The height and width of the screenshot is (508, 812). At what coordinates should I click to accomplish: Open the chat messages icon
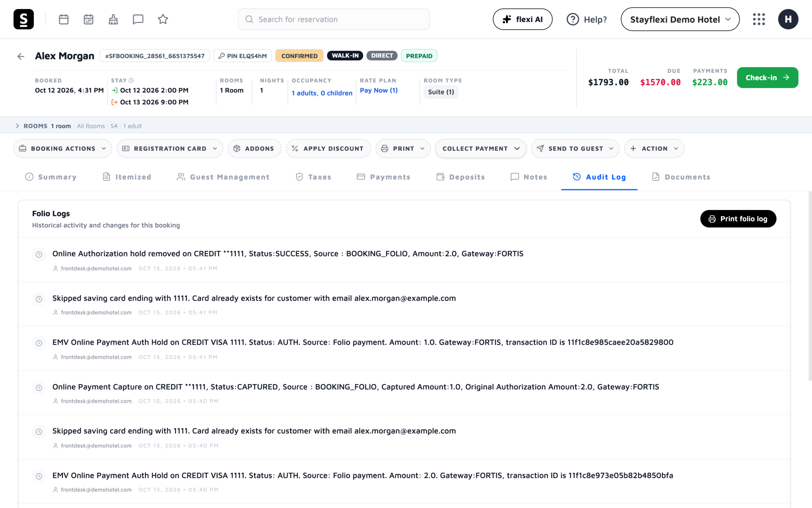(x=138, y=19)
